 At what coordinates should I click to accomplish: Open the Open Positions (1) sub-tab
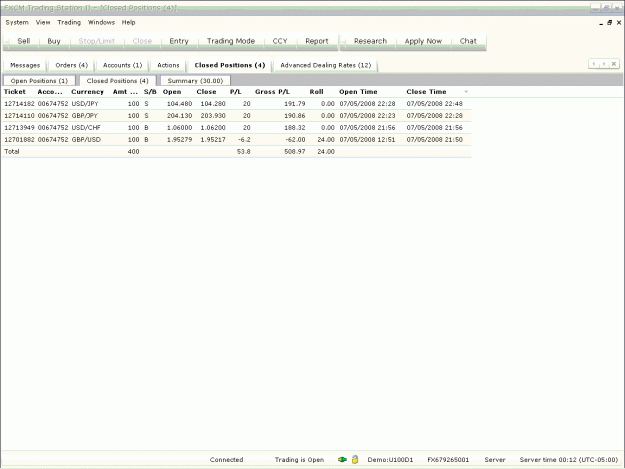(39, 81)
